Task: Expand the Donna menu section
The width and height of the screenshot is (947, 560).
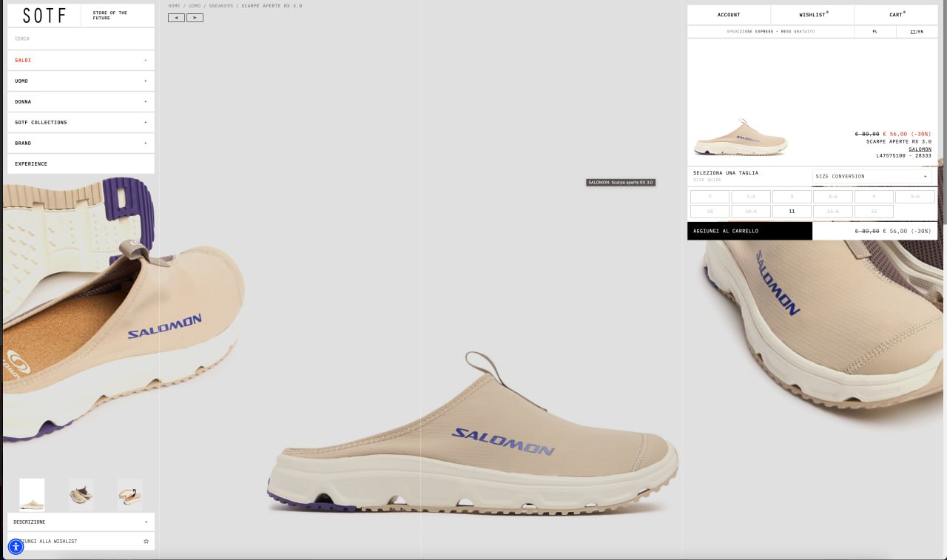Action: point(81,101)
